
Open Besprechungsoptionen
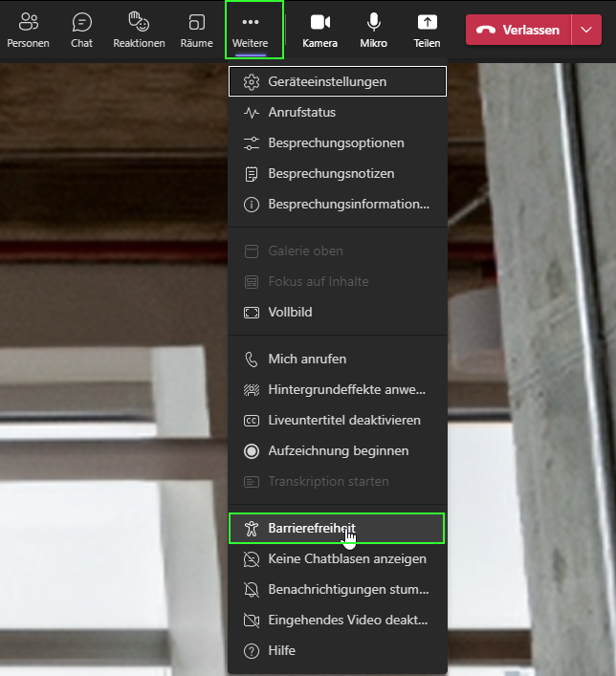[337, 143]
